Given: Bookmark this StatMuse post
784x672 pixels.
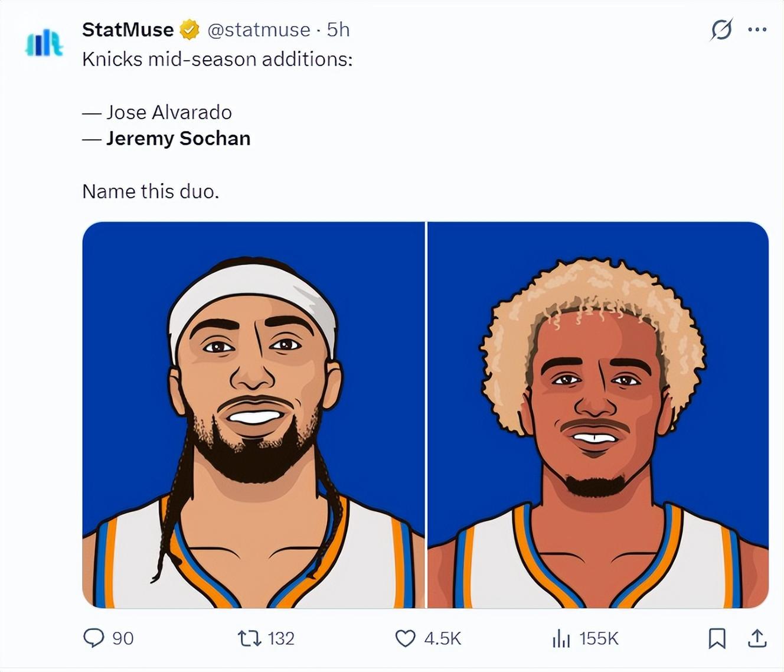Looking at the screenshot, I should tap(717, 638).
